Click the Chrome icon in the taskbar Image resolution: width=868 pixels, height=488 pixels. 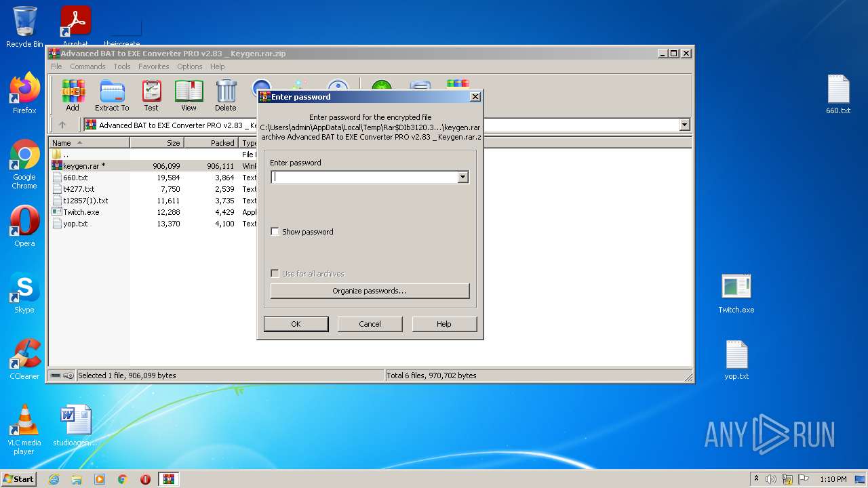[123, 479]
